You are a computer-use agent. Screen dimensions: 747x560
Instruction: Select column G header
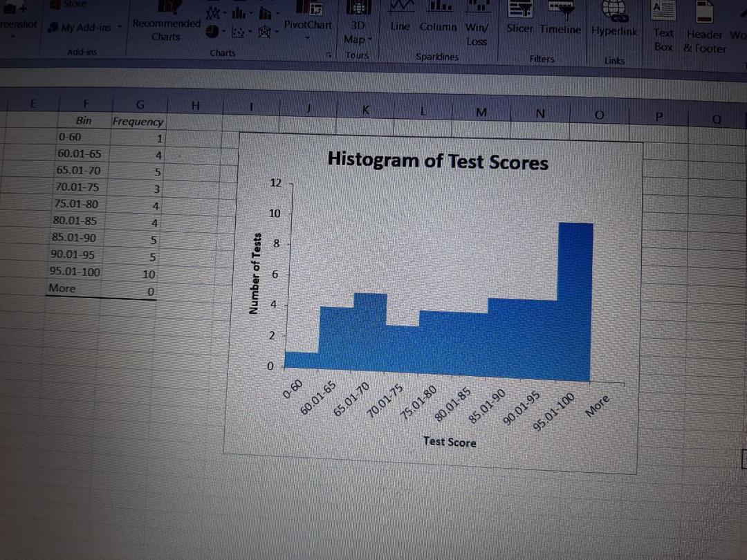point(140,104)
